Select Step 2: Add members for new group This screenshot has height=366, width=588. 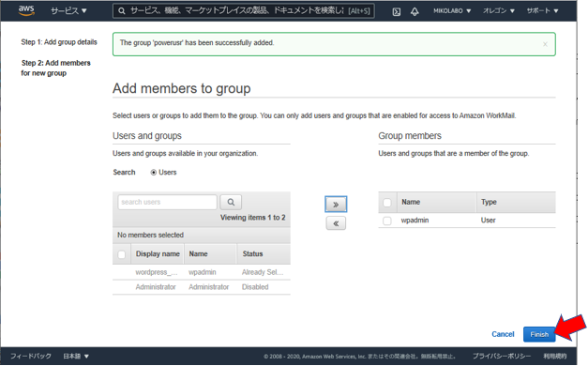(x=56, y=68)
